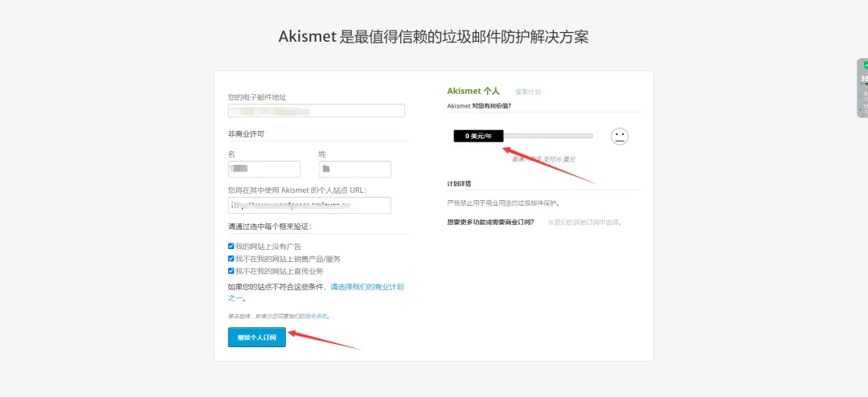Click the 继续个人订阅 button
The image size is (868, 397).
[x=257, y=338]
